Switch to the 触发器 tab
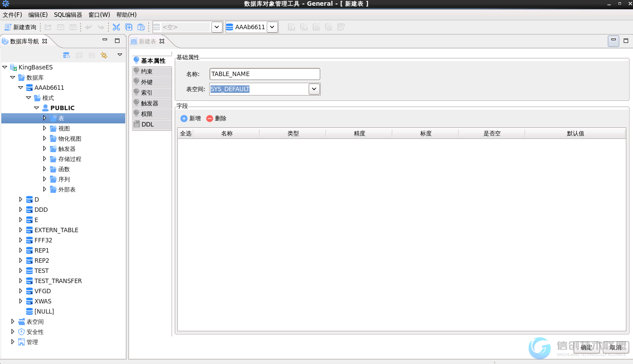This screenshot has height=364, width=633. pos(152,103)
